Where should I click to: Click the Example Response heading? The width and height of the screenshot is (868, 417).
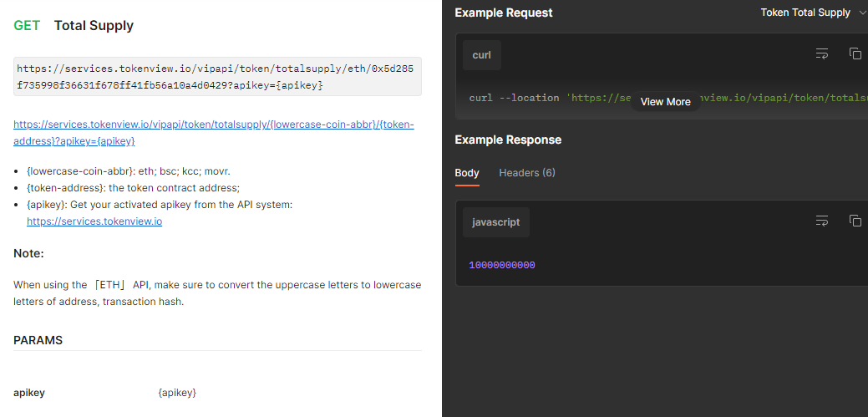tap(508, 140)
